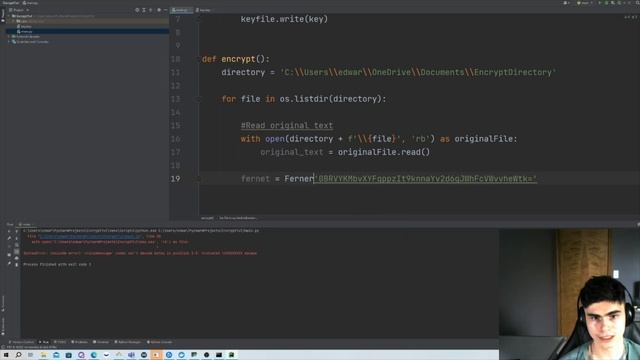Collapse the EncryptTut root project folder
Image resolution: width=640 pixels, height=360 pixels.
point(9,16)
